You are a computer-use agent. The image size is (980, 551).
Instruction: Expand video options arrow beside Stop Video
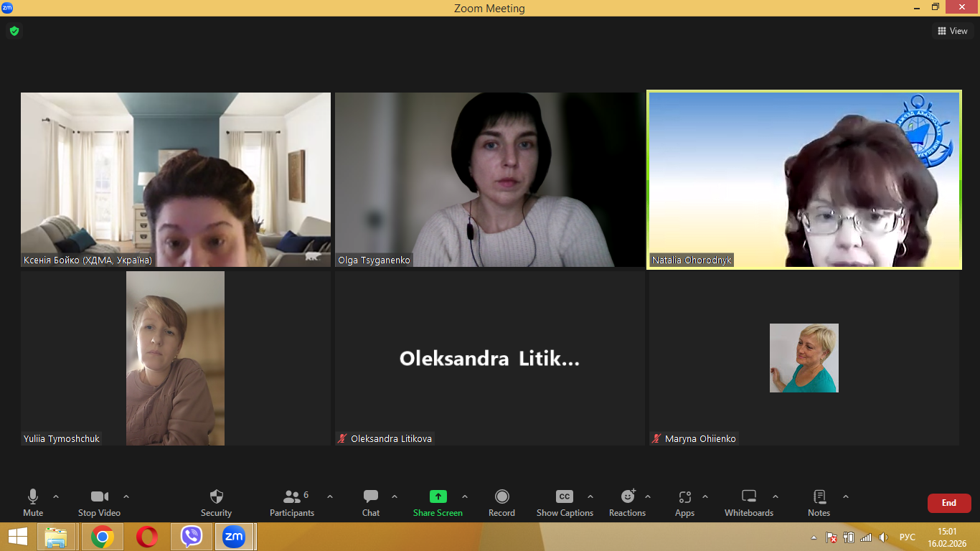(126, 496)
